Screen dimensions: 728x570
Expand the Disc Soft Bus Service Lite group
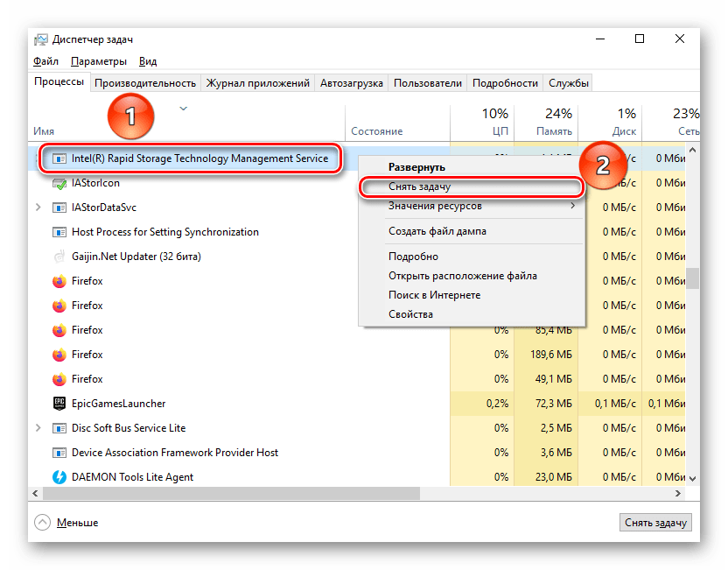click(x=38, y=428)
